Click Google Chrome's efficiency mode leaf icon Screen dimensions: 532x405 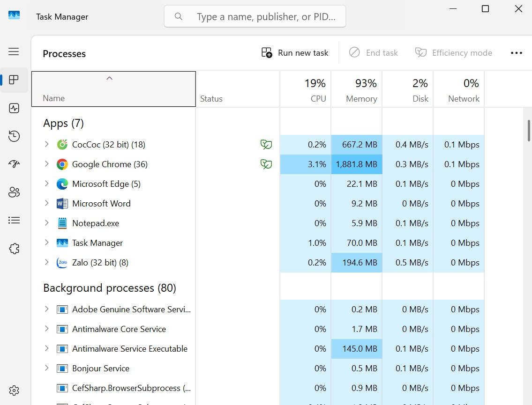[266, 164]
